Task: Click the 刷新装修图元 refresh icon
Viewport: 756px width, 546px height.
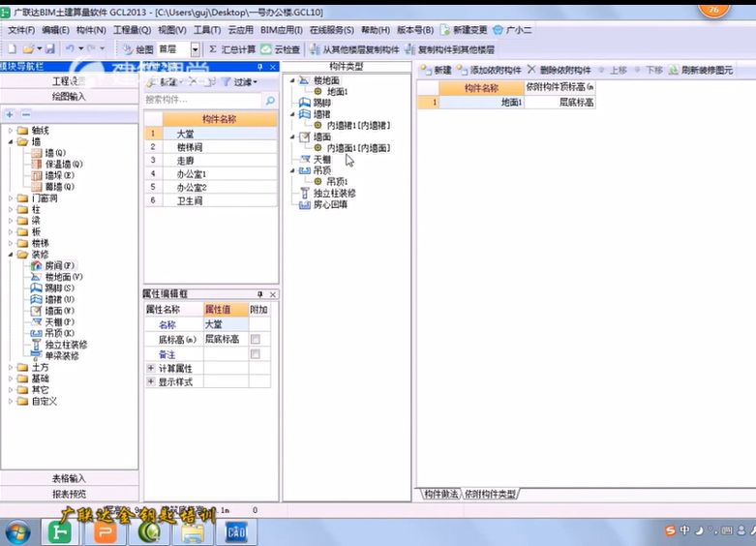Action: (x=674, y=71)
